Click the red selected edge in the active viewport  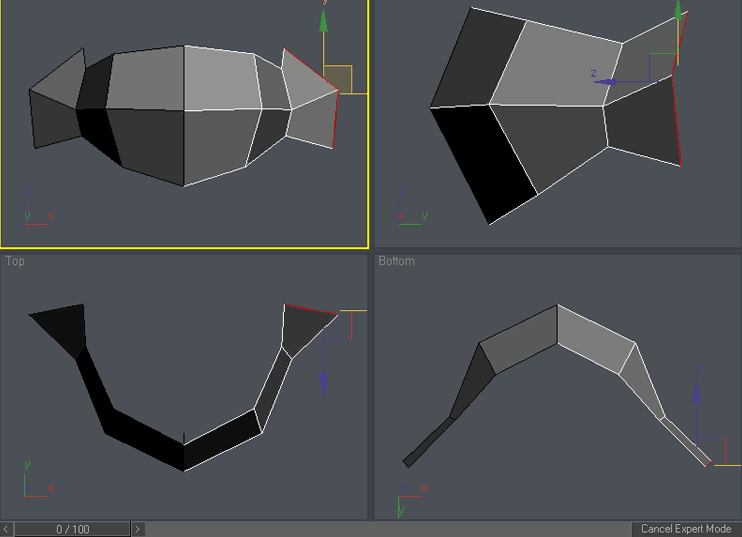tap(336, 120)
